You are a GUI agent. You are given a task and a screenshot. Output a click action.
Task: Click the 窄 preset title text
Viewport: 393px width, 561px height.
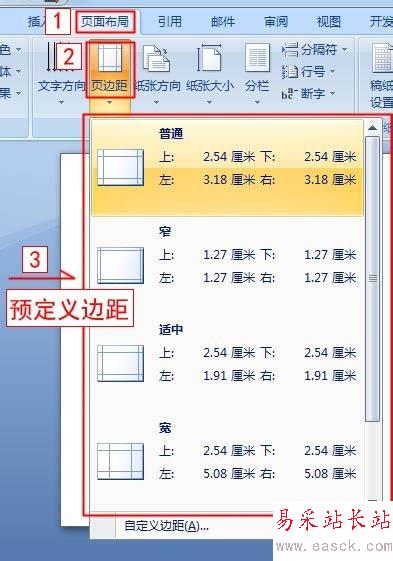[165, 232]
